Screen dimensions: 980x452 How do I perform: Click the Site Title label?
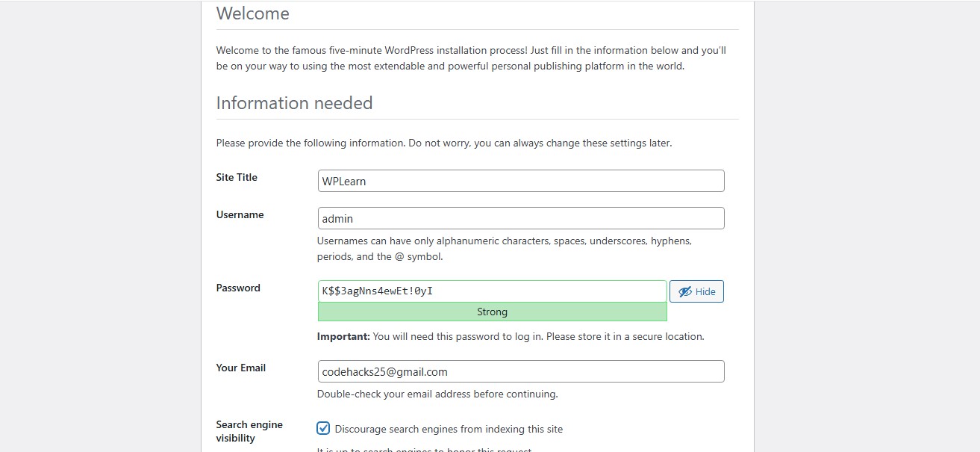pos(237,177)
